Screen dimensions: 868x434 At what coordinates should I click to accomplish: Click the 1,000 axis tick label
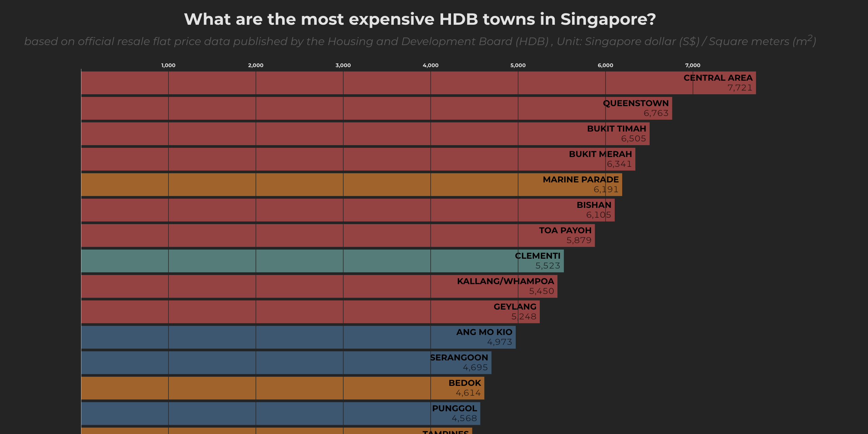168,65
